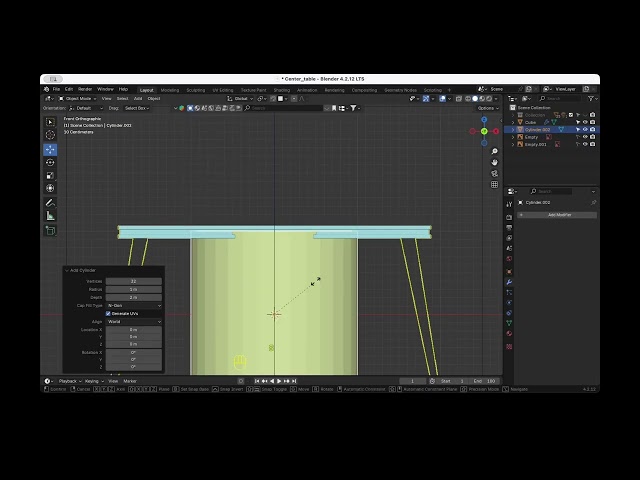The width and height of the screenshot is (640, 480).
Task: Open the Material properties tab
Action: pyautogui.click(x=509, y=333)
